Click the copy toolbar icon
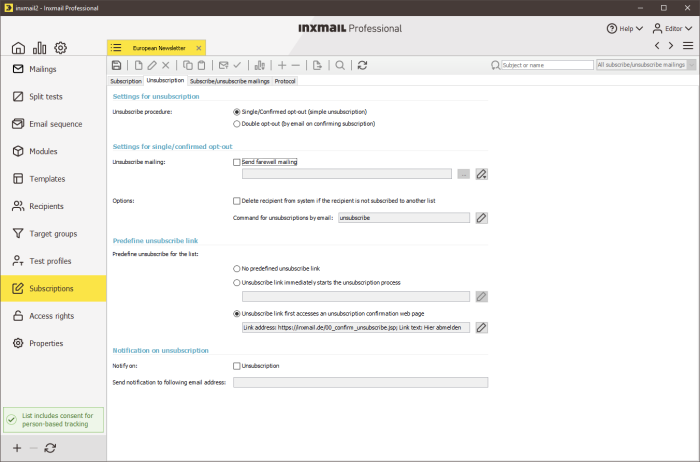Screen dimensions: 700x462 [188, 65]
